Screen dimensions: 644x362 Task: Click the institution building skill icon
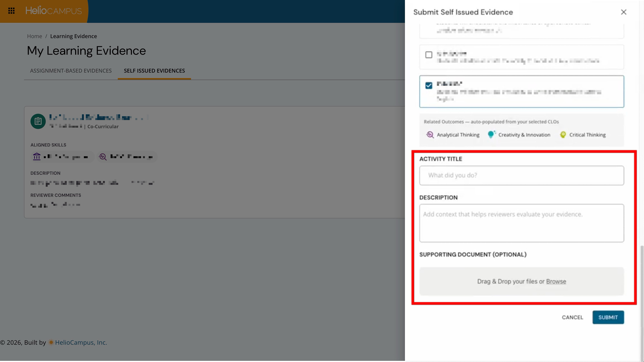pos(37,157)
